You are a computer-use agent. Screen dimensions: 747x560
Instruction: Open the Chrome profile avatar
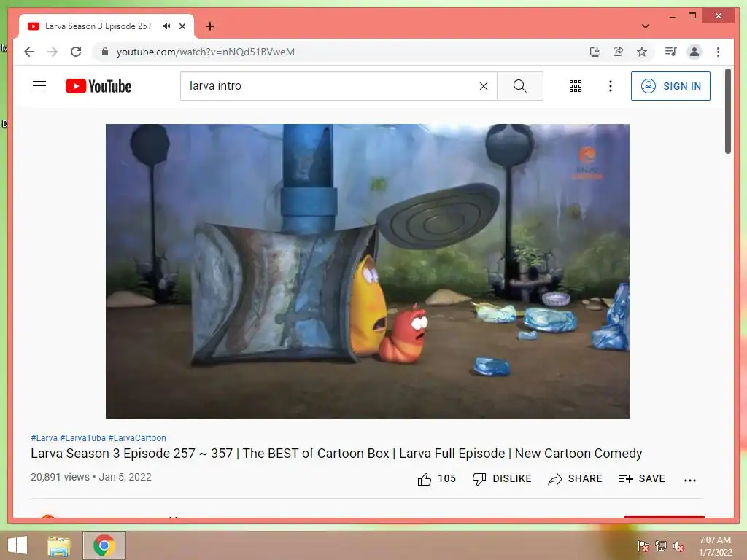click(694, 52)
